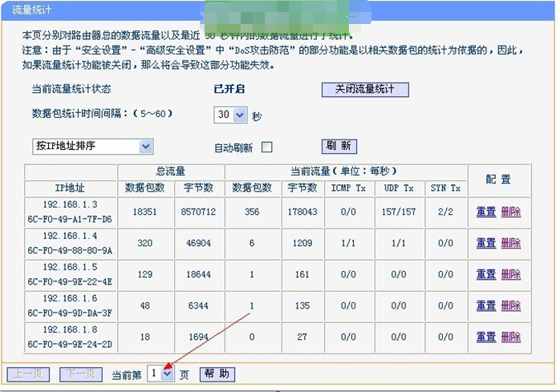560x392 pixels.
Task: Click 删除 for 192.168.1.4
Action: point(511,243)
